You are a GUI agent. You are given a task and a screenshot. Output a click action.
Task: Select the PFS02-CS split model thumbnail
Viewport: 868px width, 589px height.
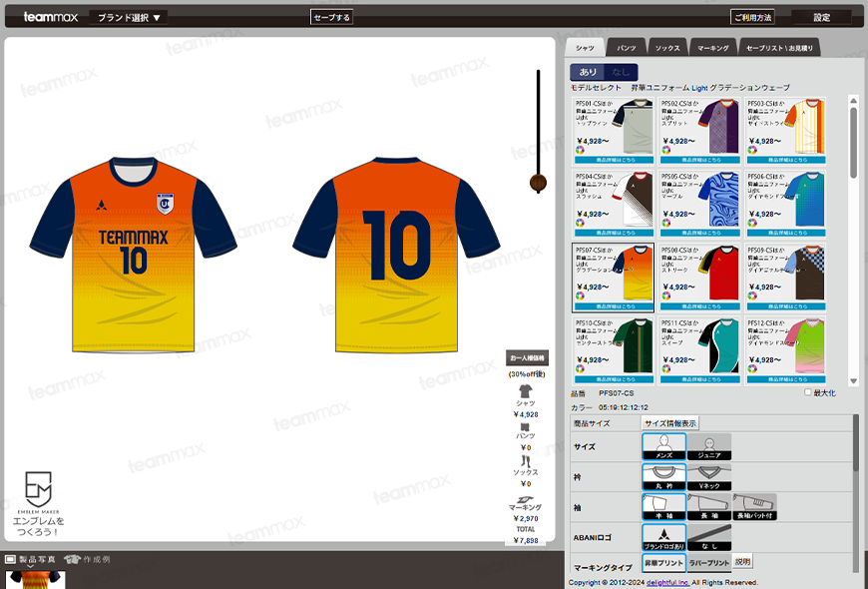[699, 131]
